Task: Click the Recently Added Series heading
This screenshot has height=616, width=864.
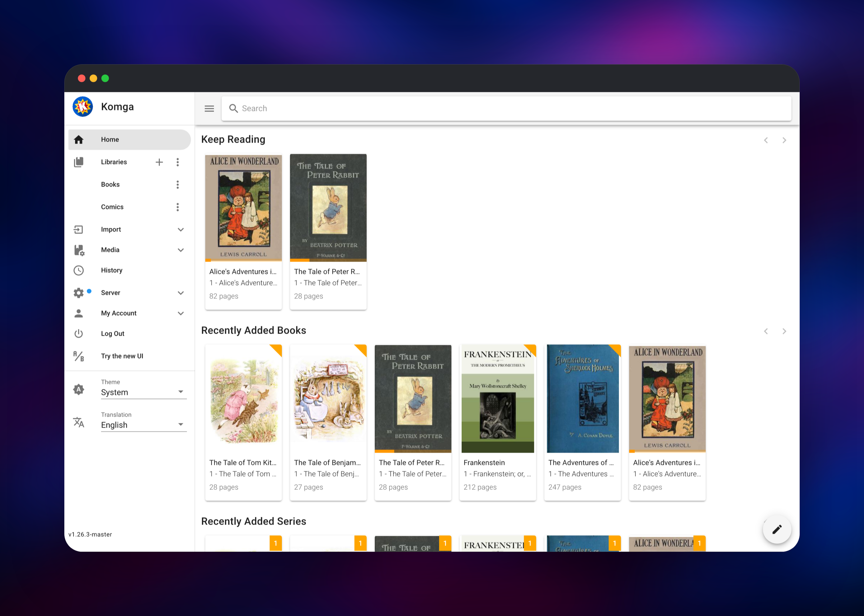Action: pos(254,521)
